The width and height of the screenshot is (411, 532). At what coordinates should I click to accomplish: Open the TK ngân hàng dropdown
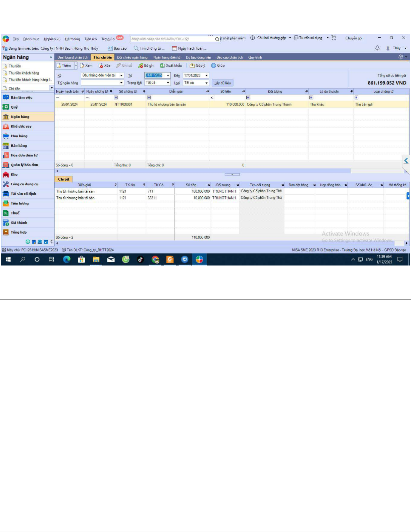point(121,83)
